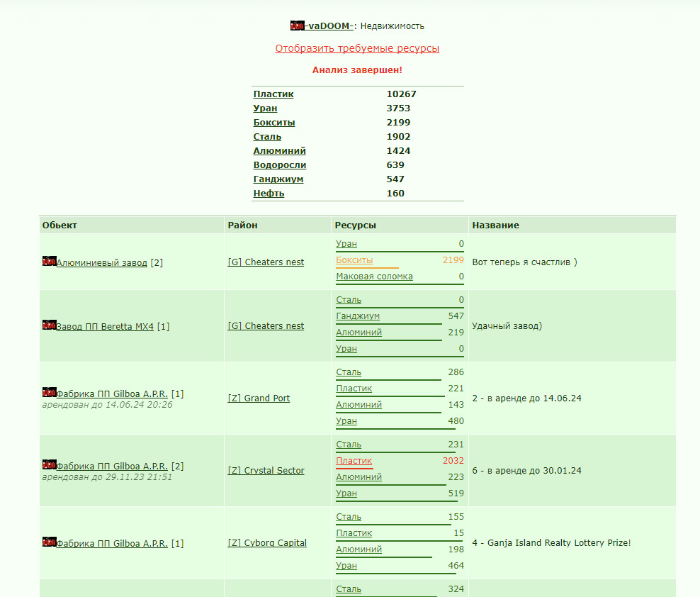Click red Пластик resource in Crystal Sector row

click(x=354, y=461)
